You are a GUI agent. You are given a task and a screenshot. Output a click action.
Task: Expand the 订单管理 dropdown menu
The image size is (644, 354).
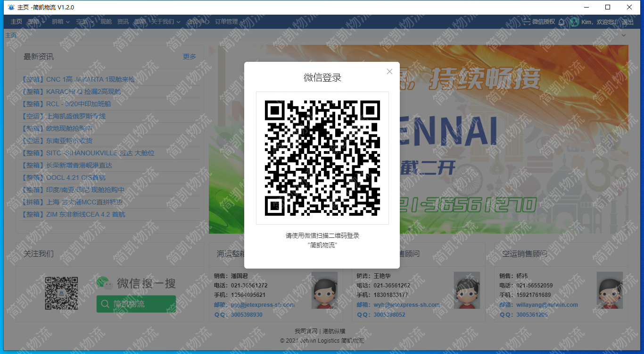[x=230, y=22]
